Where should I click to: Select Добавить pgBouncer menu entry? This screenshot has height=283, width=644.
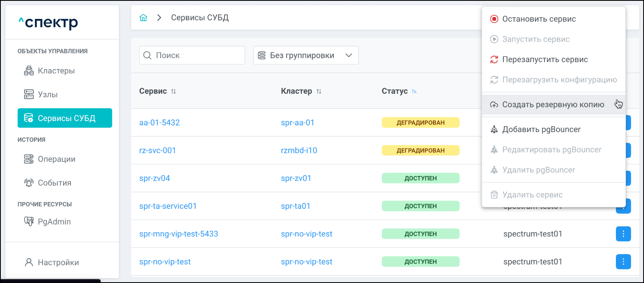click(x=541, y=129)
